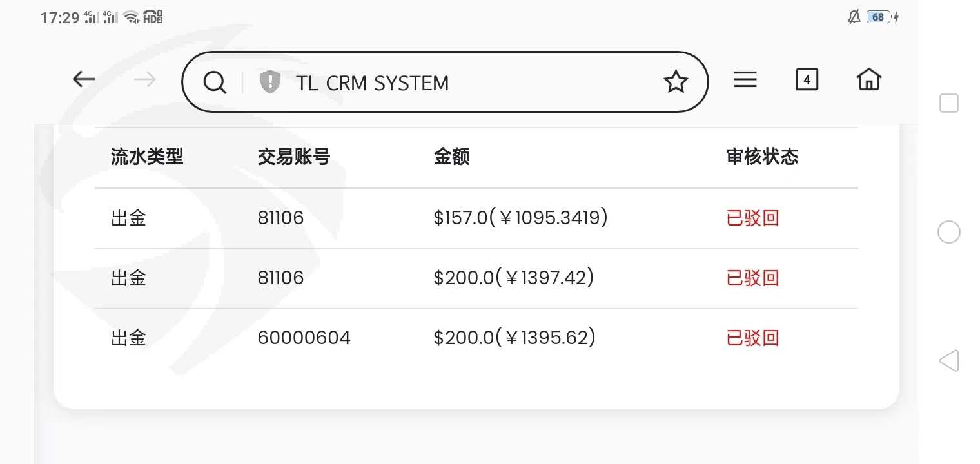The image size is (980, 464).
Task: Click 已驳回 status in the ￥1397.42 row
Action: (753, 278)
